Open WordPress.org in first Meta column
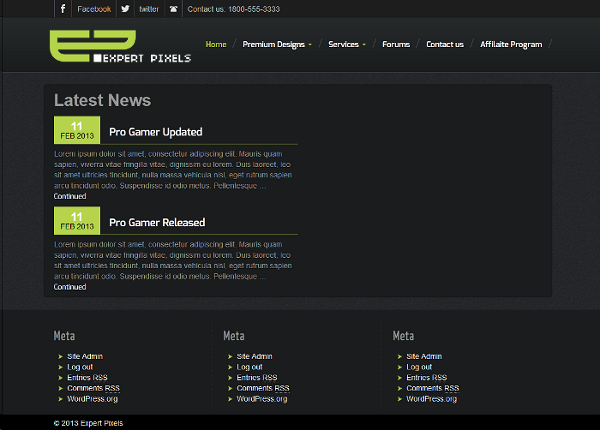Image resolution: width=600 pixels, height=430 pixels. [93, 399]
